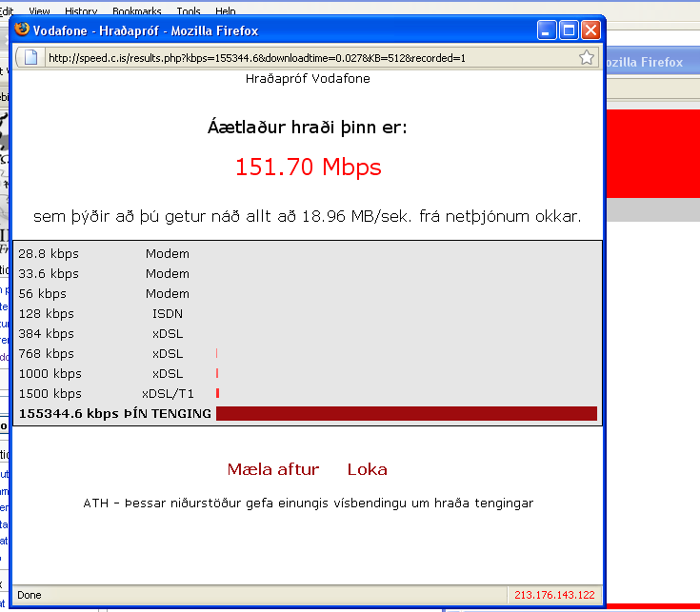Click the Firefox logo in popup title bar

[22, 30]
